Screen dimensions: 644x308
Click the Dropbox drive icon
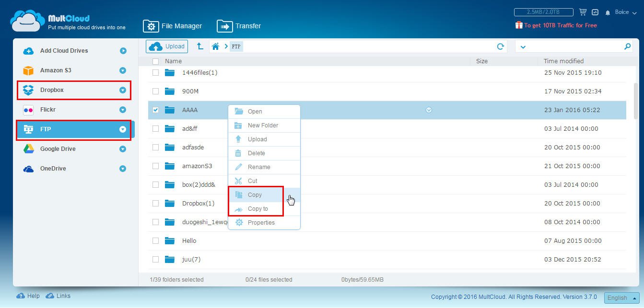[x=28, y=90]
